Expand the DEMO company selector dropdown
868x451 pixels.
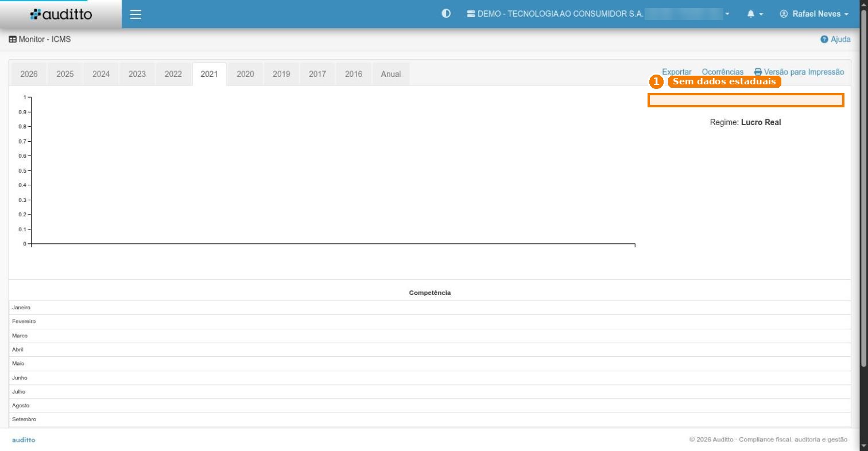727,14
